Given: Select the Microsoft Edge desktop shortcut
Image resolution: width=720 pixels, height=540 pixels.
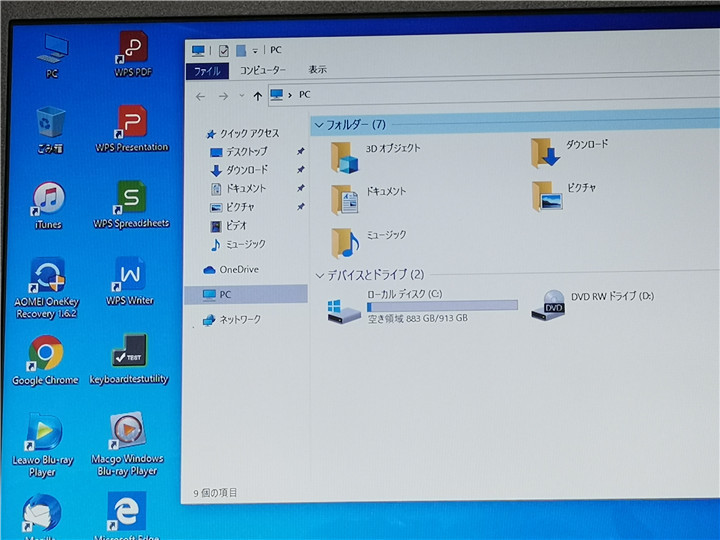Looking at the screenshot, I should (x=126, y=516).
